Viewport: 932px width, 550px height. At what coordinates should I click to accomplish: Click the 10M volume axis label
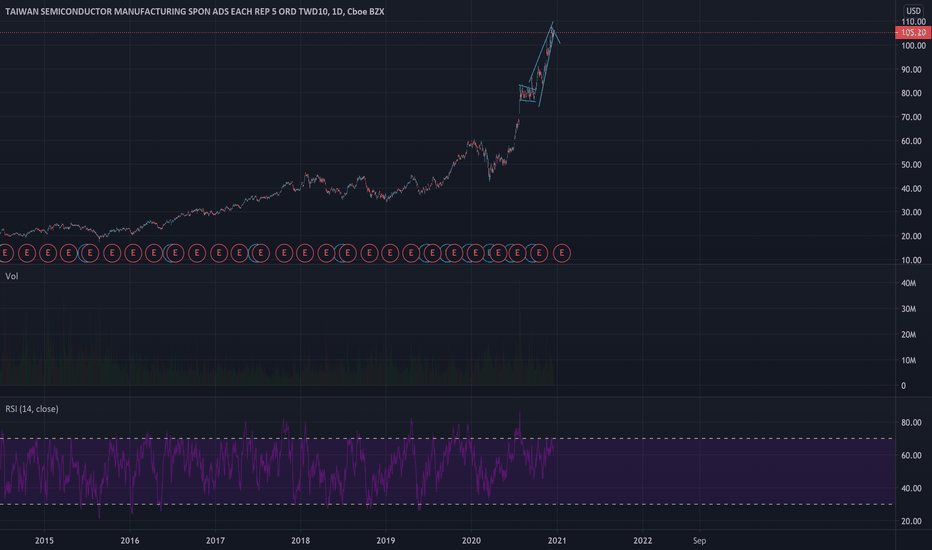908,360
